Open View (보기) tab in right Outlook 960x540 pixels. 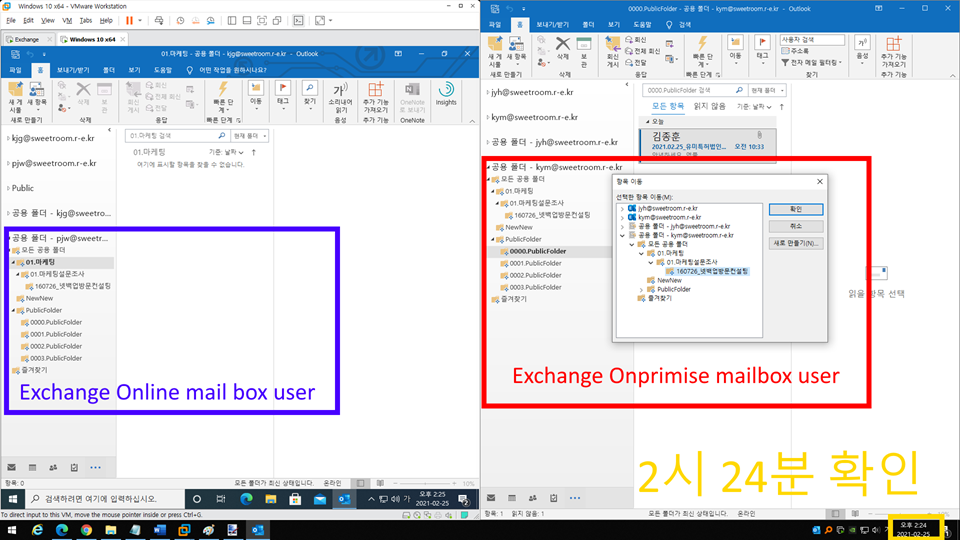click(x=614, y=25)
